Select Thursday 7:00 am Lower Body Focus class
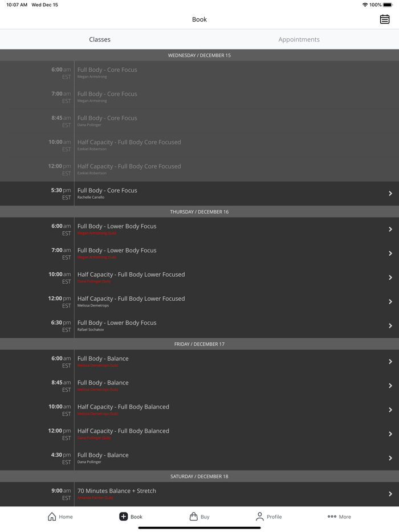Screen dimensions: 399x532 pyautogui.click(x=117, y=251)
